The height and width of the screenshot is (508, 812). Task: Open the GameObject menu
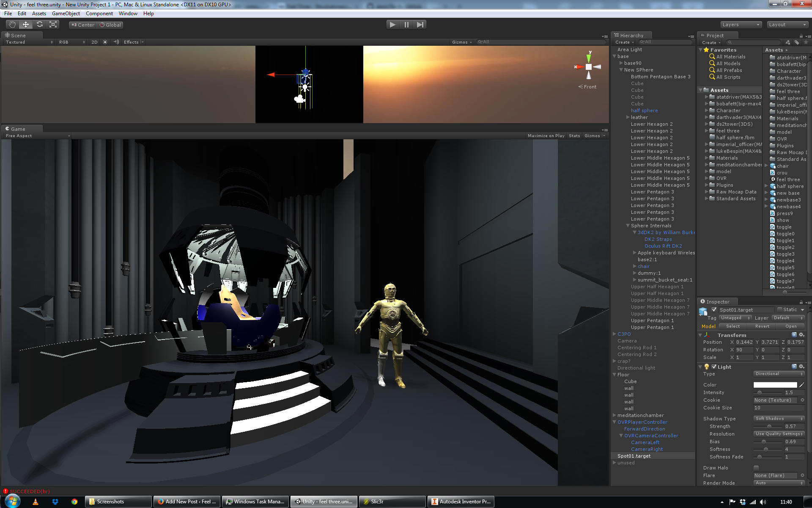(66, 14)
